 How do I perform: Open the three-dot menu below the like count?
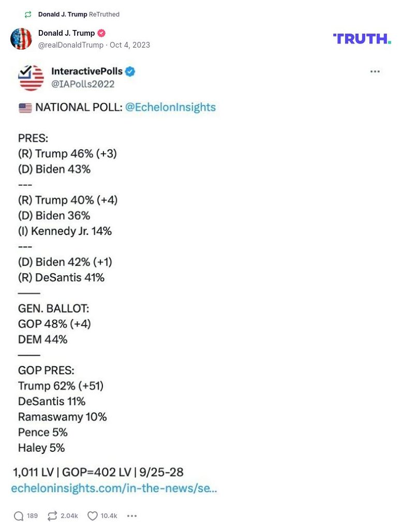coord(132,516)
